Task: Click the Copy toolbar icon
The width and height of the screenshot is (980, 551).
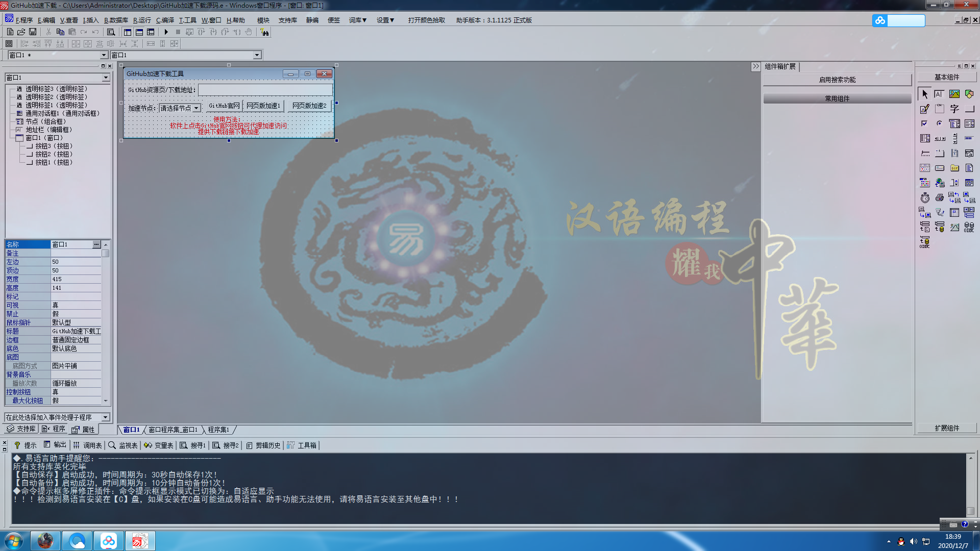Action: pos(60,32)
